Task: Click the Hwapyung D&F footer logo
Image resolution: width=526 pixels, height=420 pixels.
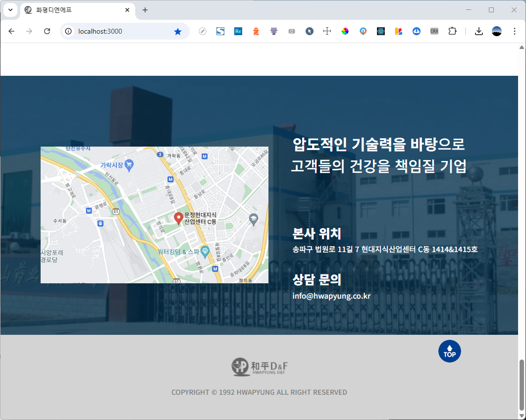Action: [260, 367]
